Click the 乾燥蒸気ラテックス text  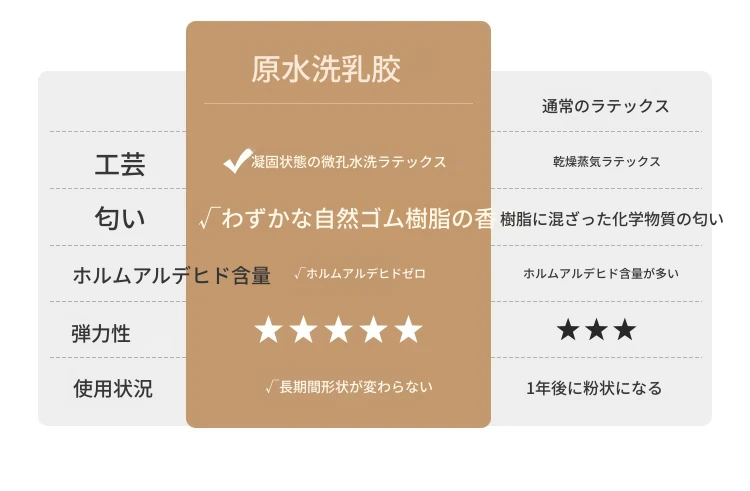607,162
